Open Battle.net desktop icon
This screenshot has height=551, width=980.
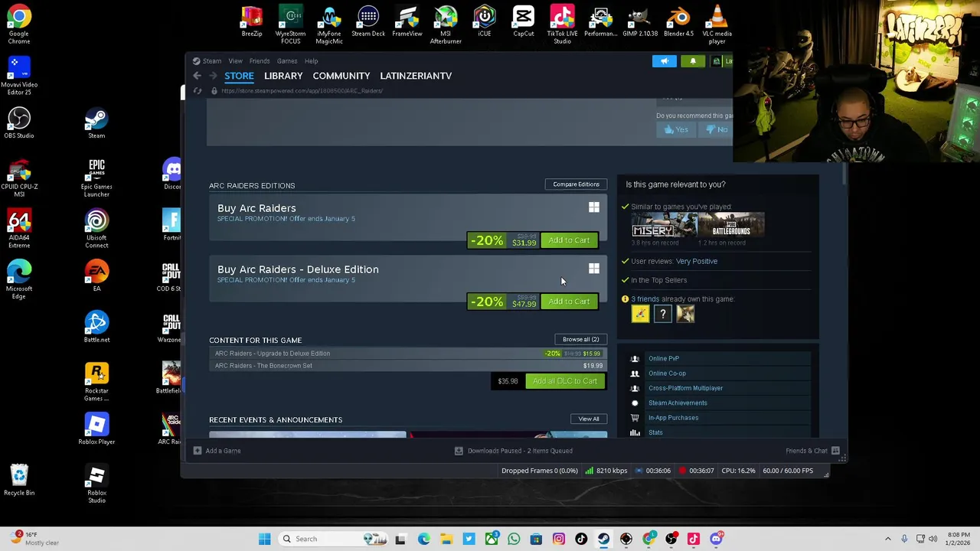[96, 328]
